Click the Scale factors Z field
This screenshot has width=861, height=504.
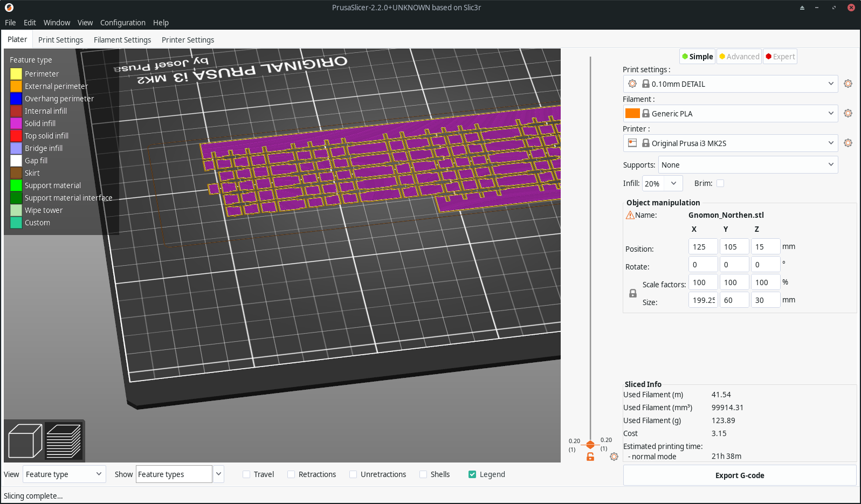766,282
